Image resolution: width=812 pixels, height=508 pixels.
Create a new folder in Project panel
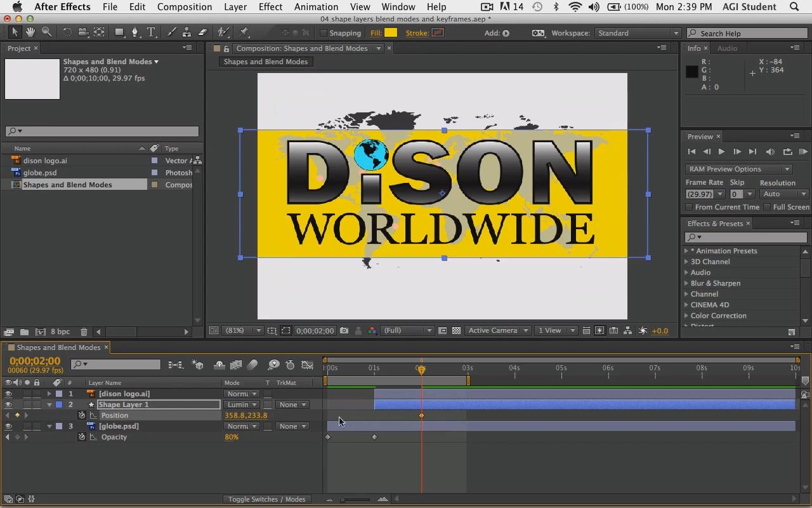[23, 331]
